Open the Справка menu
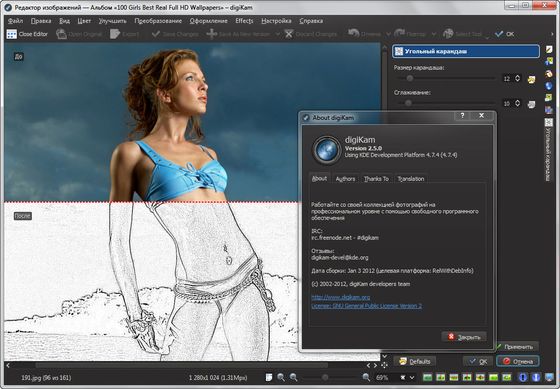560x389 pixels. pos(311,21)
